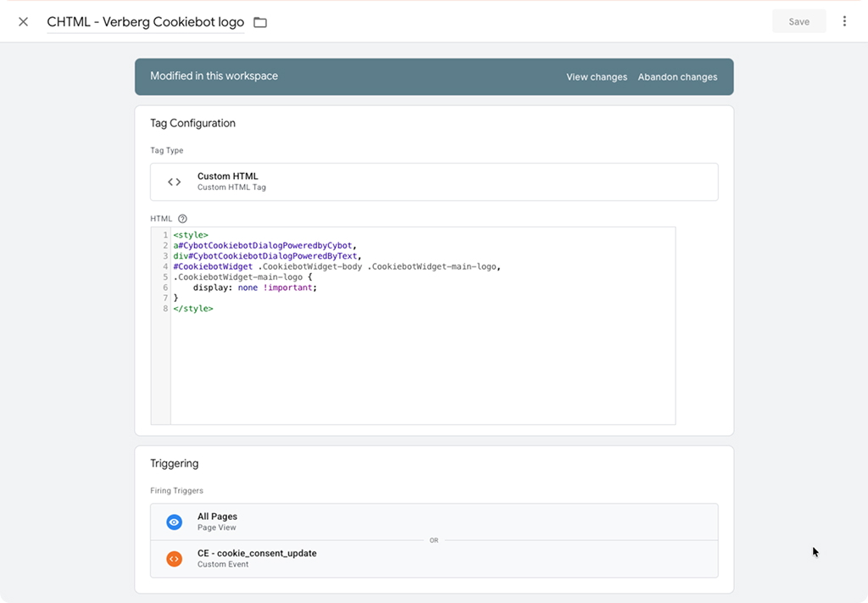The height and width of the screenshot is (603, 868).
Task: Click Abandon changes link
Action: (677, 77)
